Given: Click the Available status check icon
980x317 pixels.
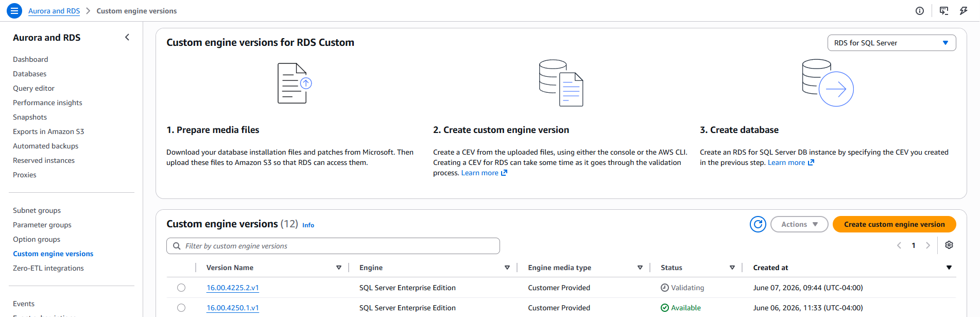Looking at the screenshot, I should coord(665,308).
